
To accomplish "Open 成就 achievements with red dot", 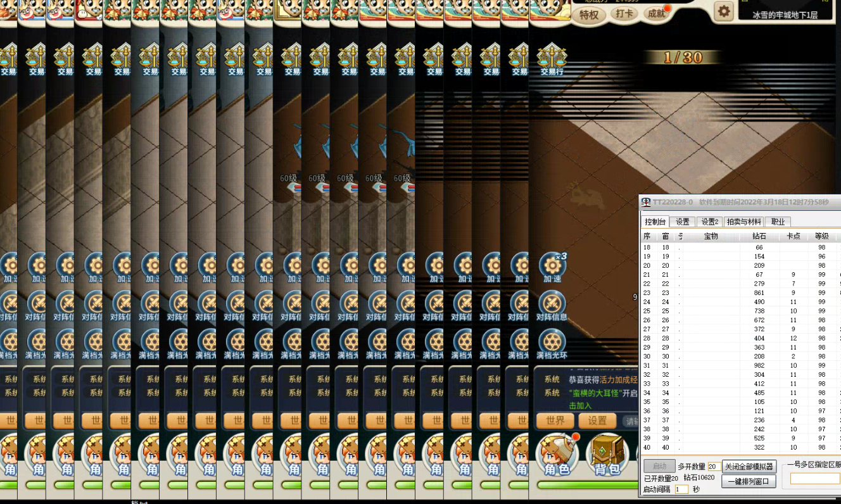I will 657,13.
